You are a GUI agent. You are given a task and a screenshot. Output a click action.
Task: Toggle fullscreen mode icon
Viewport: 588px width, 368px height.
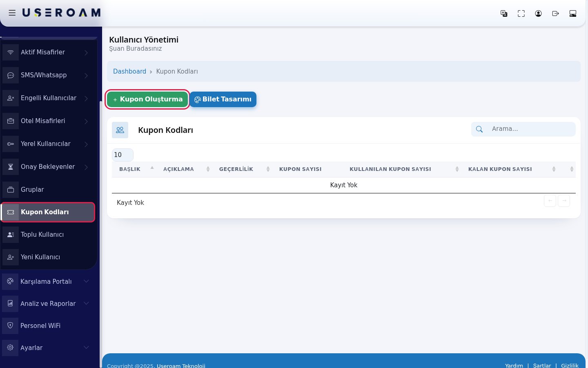[x=521, y=13]
